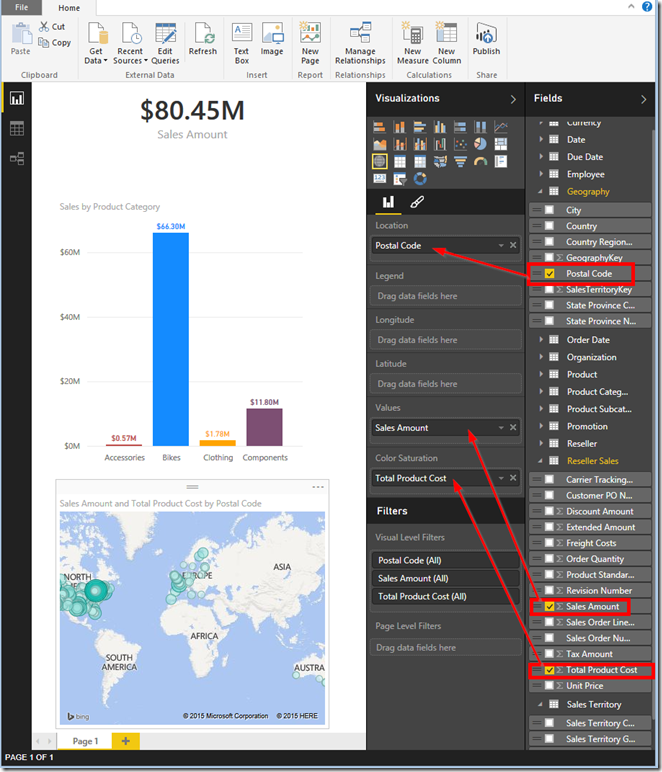Select the 100% stacked bar chart visualization
Viewport: 662px width, 772px height.
(460, 127)
